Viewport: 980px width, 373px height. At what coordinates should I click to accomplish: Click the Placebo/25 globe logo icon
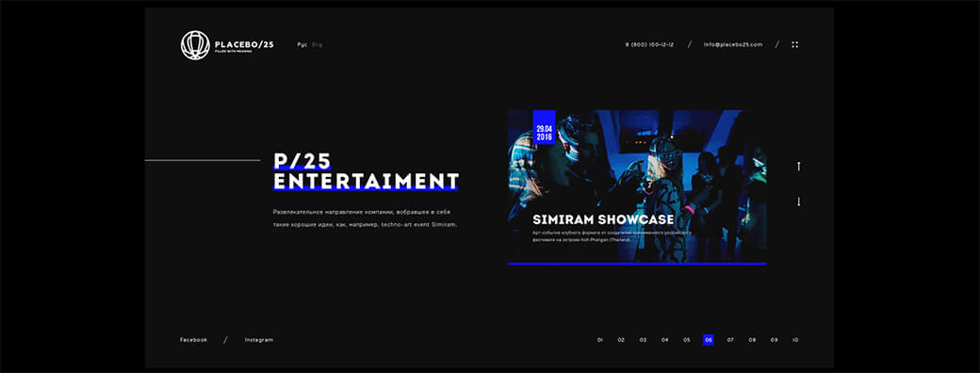pyautogui.click(x=195, y=45)
